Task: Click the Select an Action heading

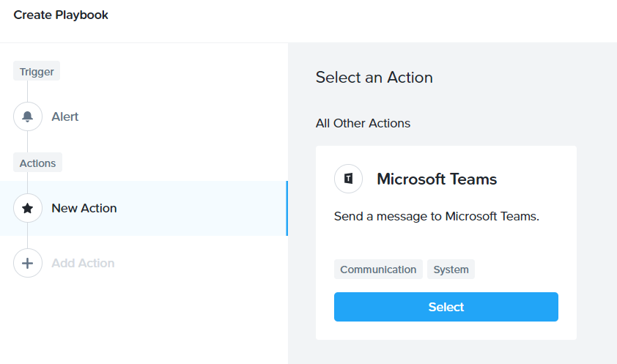Action: pyautogui.click(x=374, y=78)
